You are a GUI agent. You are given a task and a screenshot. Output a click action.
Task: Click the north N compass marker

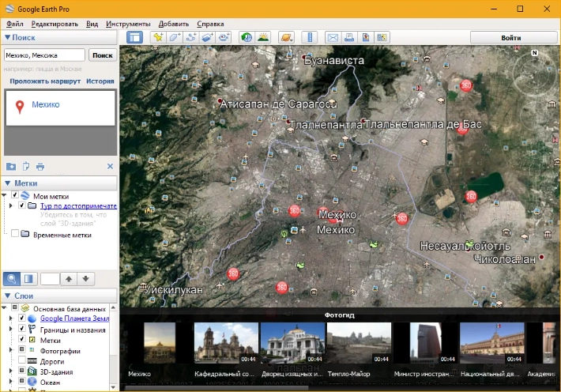(534, 53)
